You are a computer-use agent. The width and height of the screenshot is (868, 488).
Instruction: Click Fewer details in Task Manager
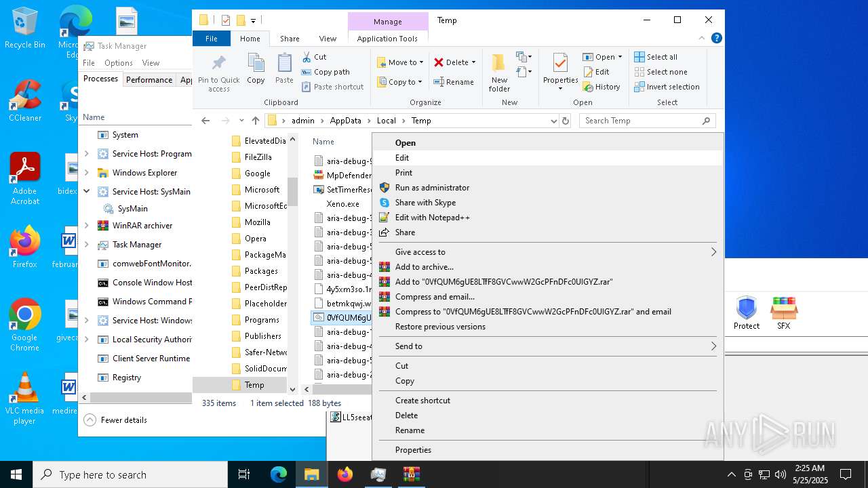(116, 420)
